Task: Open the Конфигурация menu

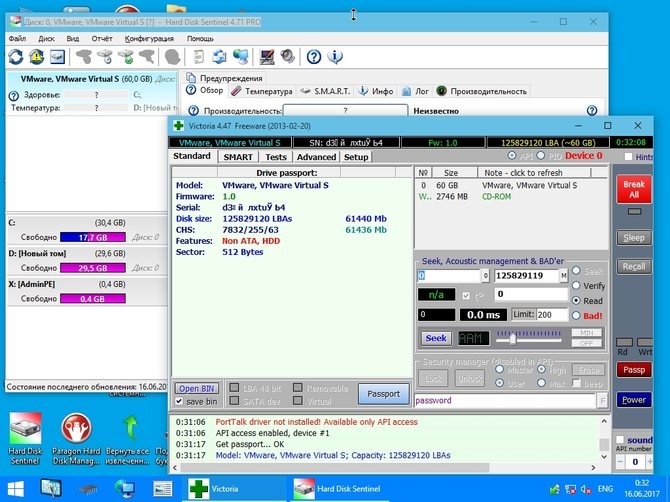Action: pos(149,38)
